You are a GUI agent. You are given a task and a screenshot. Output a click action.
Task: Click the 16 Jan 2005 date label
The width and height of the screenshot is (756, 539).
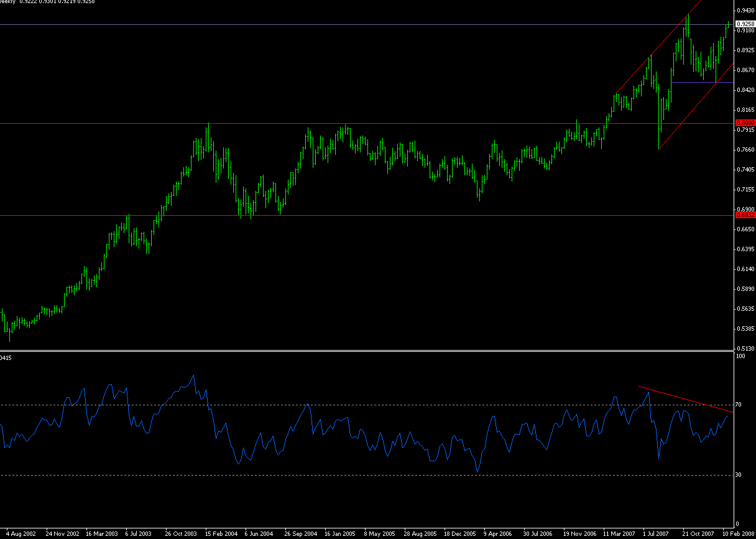pyautogui.click(x=341, y=533)
